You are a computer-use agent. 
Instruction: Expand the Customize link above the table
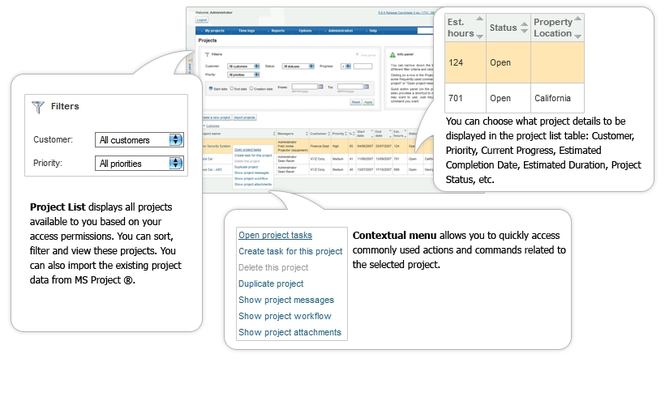pyautogui.click(x=212, y=126)
